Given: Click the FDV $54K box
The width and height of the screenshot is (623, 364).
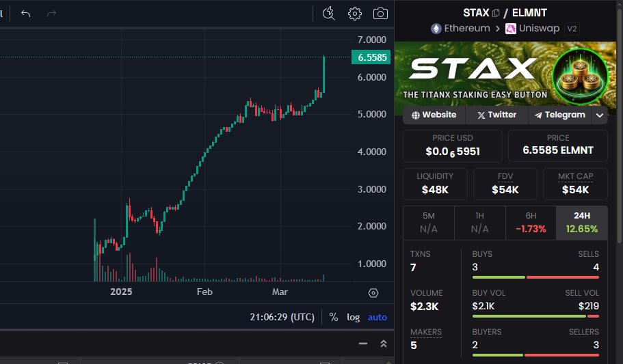Looking at the screenshot, I should tap(505, 184).
